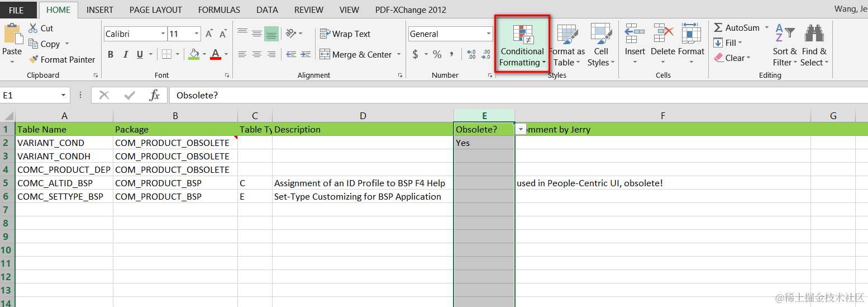868x307 pixels.
Task: Switch to FORMULAS tab
Action: [219, 10]
